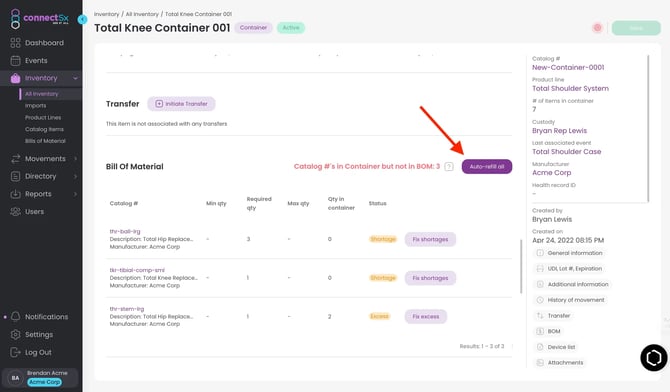
Task: Open the Reports download icon
Action: 15,194
